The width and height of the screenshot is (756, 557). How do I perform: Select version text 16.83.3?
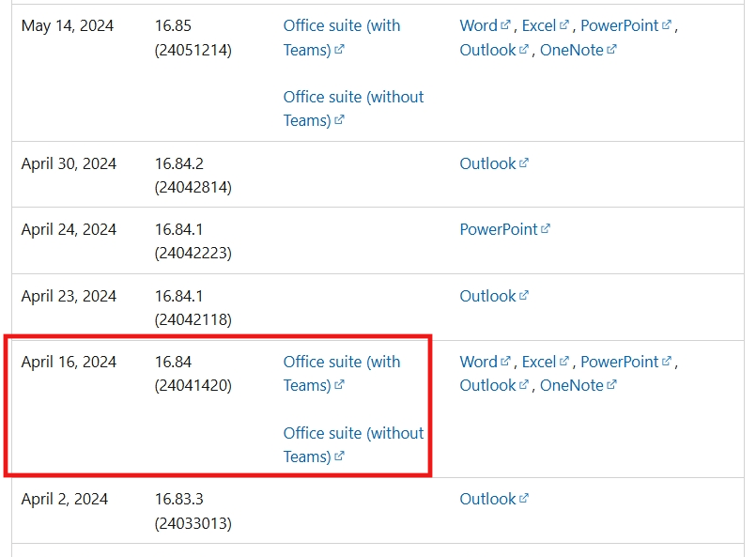click(x=178, y=499)
